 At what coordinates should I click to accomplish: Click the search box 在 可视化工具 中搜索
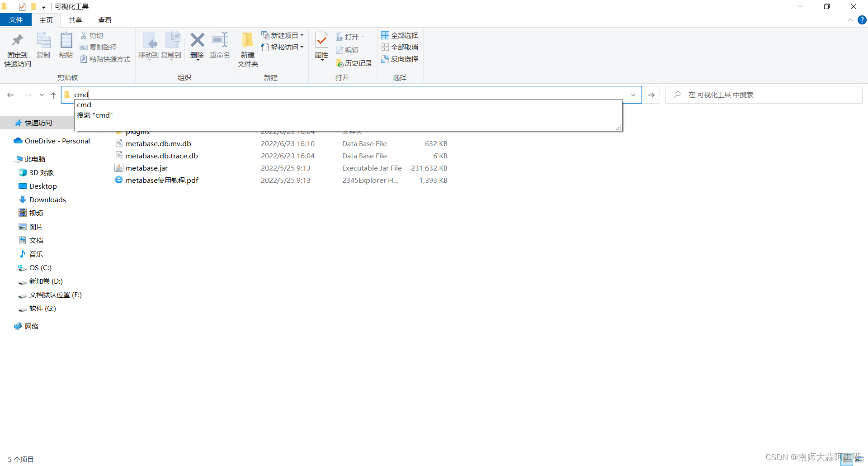coord(764,95)
